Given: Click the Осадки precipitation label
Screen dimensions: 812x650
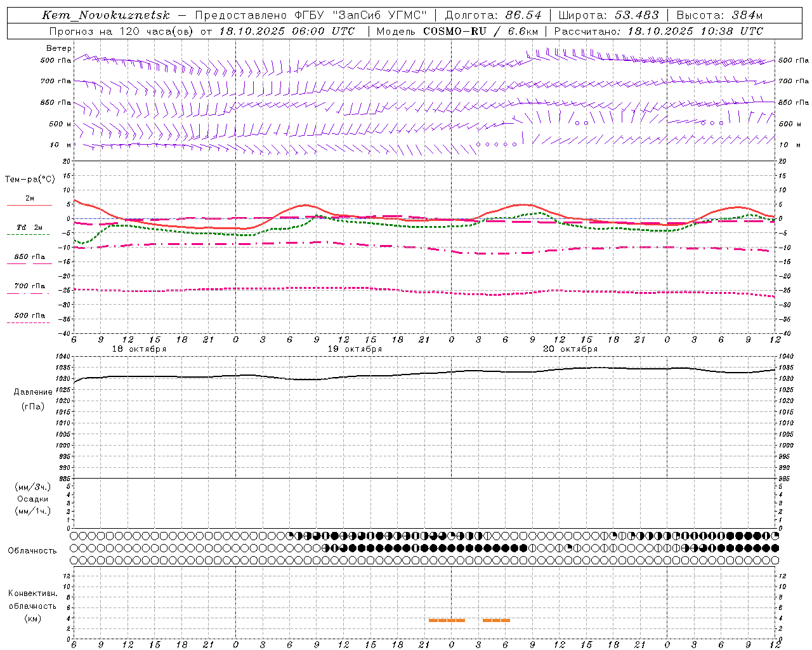Looking at the screenshot, I should point(33,499).
